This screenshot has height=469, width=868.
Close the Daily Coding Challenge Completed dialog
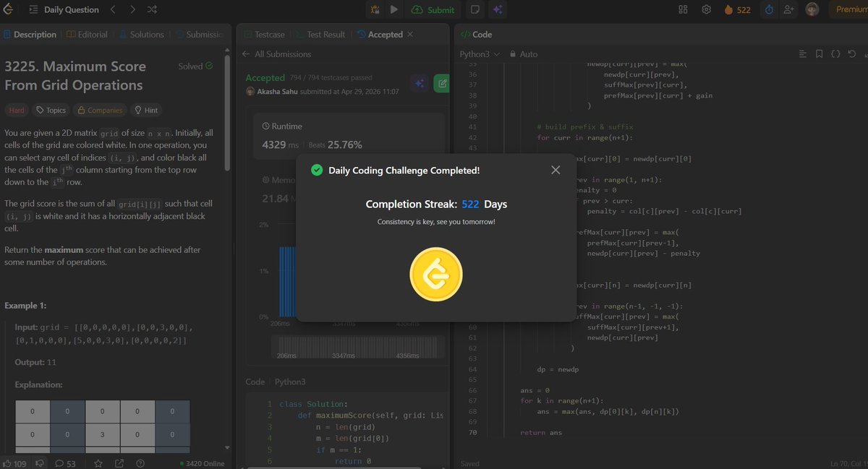[x=556, y=170]
